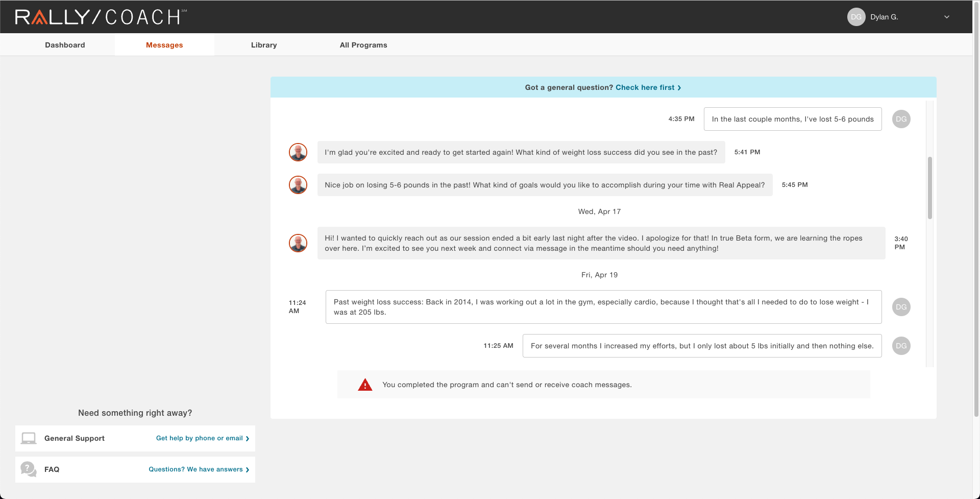Click the General Support laptop icon
This screenshot has width=980, height=499.
click(x=29, y=438)
